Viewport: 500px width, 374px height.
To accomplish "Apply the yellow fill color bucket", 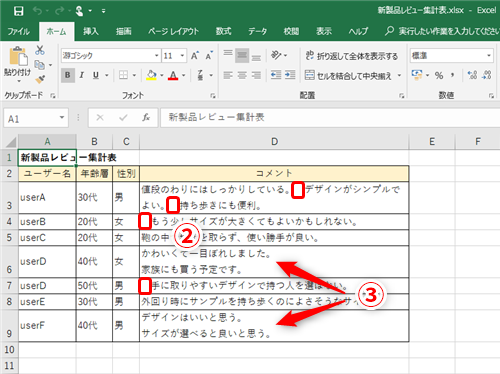I will pos(152,75).
